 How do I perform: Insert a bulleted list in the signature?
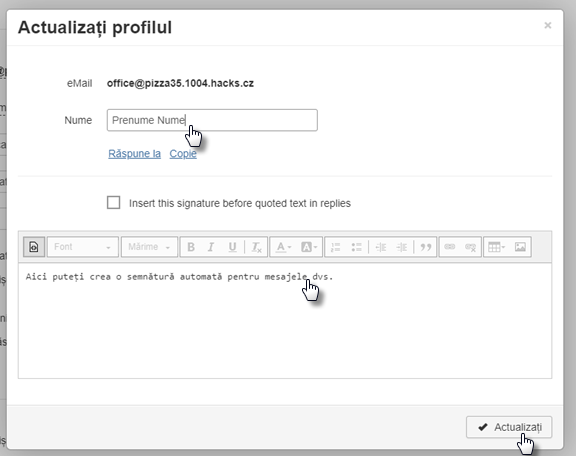pos(356,247)
